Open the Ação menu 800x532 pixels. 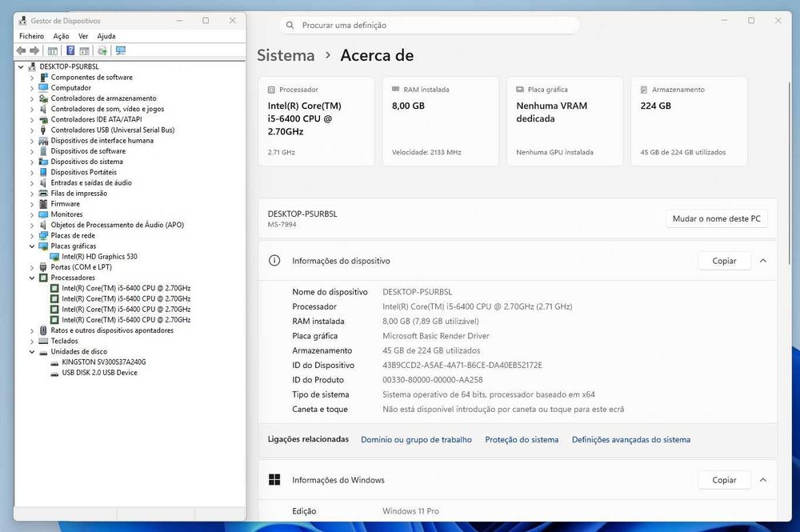[x=62, y=36]
